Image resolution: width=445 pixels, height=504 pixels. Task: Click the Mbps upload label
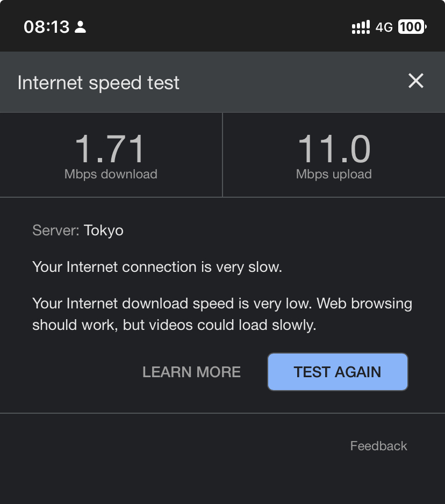tap(334, 174)
